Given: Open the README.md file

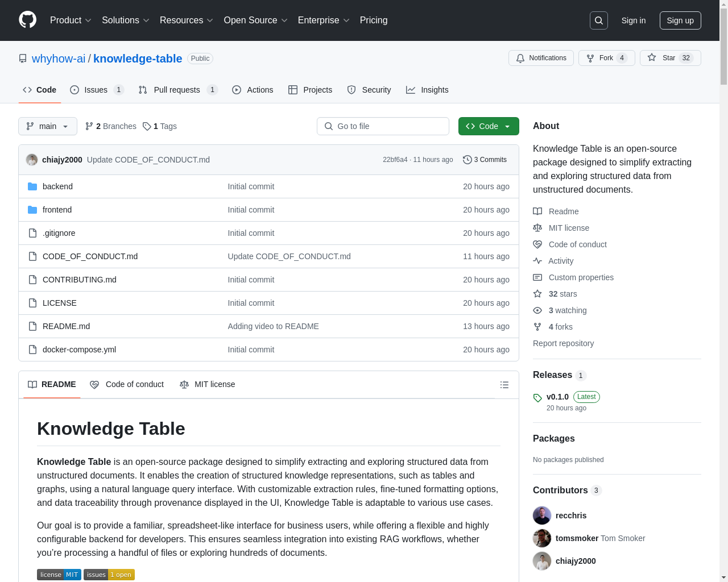Looking at the screenshot, I should (x=66, y=326).
